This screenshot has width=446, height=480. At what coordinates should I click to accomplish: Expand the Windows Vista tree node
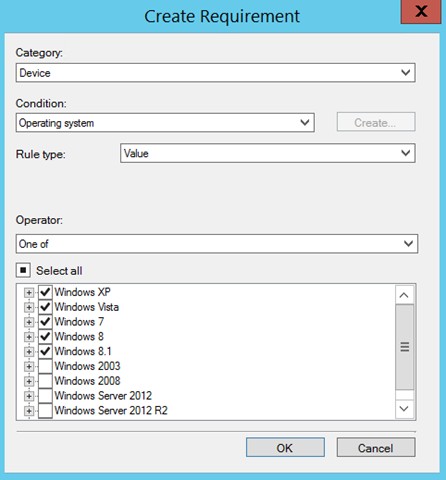click(x=29, y=307)
